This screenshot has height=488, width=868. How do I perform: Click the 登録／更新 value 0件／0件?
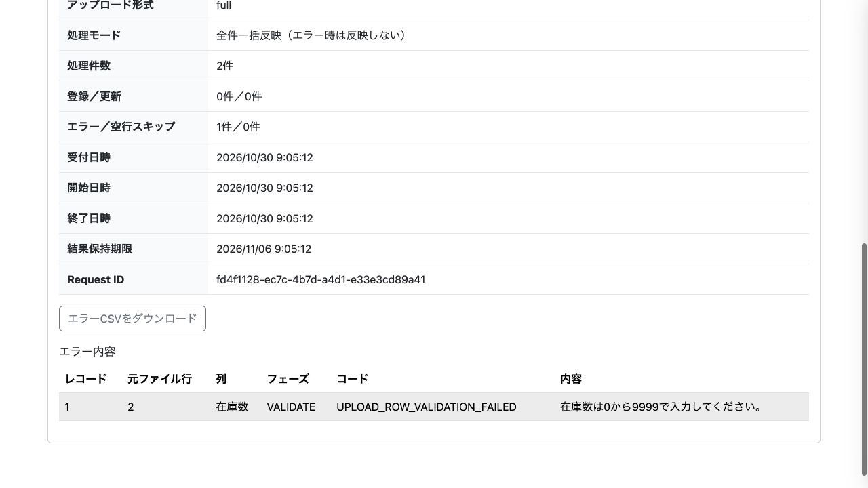click(239, 96)
